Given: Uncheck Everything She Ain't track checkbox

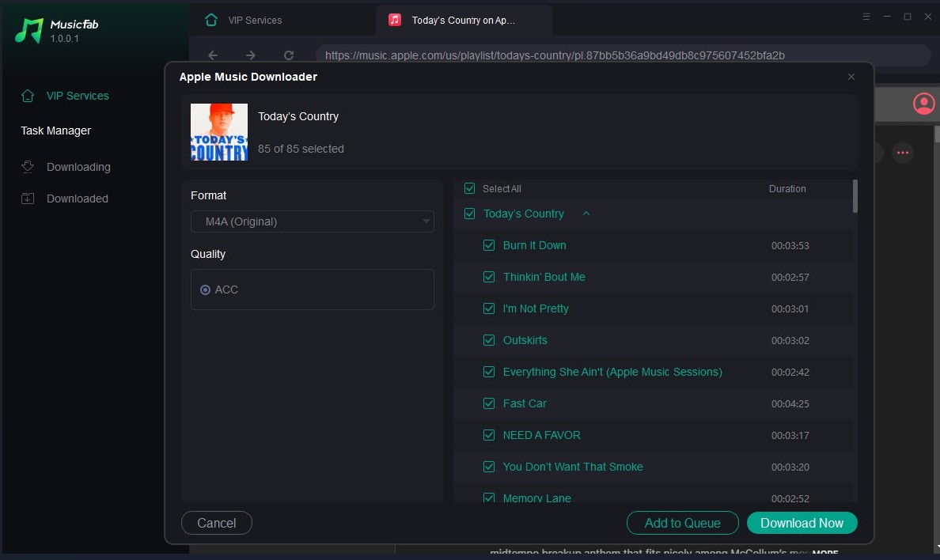Looking at the screenshot, I should click(488, 372).
